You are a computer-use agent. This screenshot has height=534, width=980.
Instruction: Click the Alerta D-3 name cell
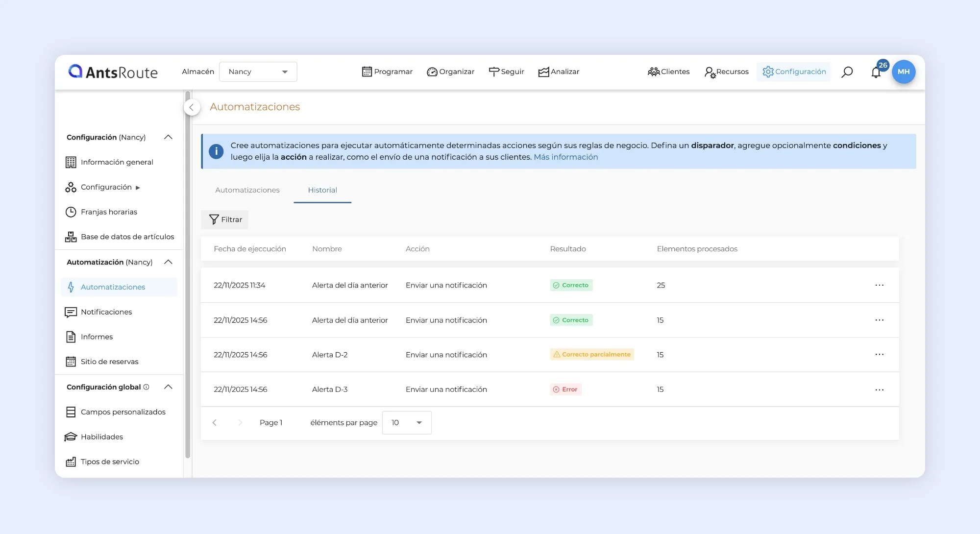[330, 389]
